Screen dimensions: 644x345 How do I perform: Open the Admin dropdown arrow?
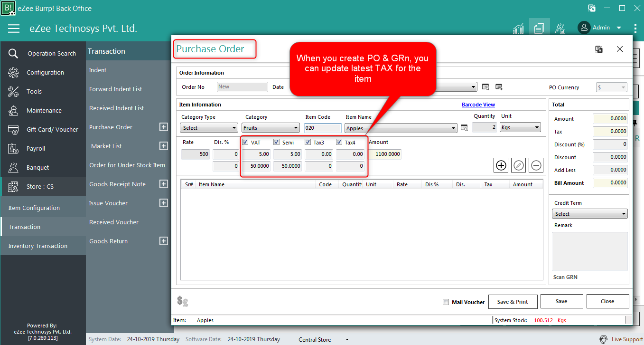click(619, 28)
